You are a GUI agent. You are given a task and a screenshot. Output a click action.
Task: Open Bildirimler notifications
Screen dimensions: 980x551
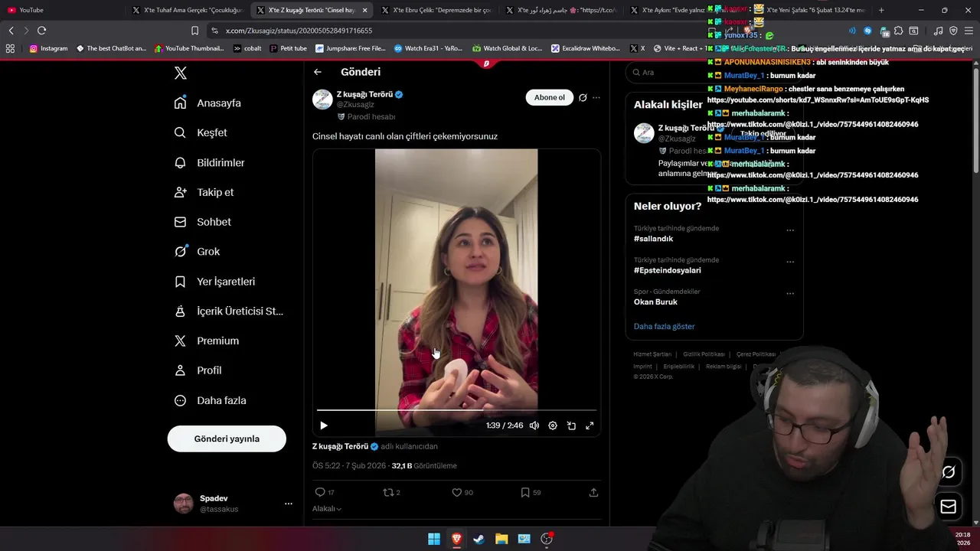pos(209,162)
